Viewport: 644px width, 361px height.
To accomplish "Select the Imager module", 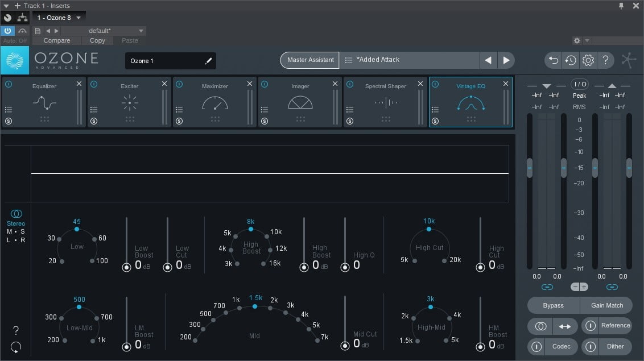I will point(300,102).
